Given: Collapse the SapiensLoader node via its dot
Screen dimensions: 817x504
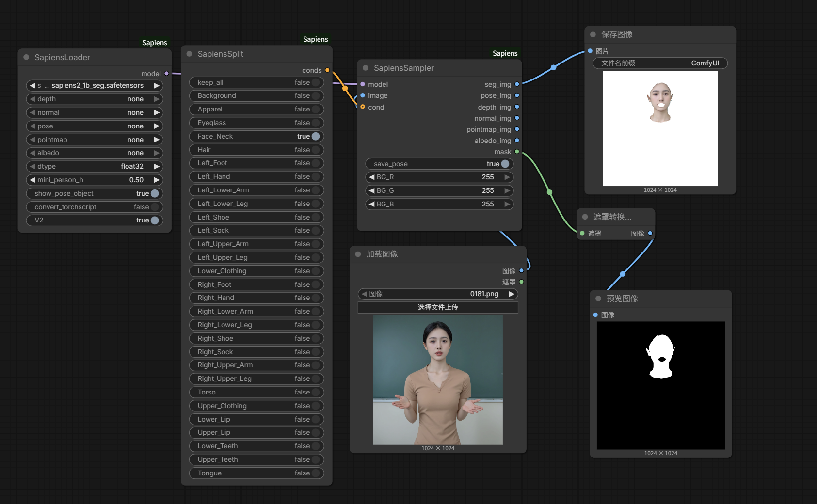Looking at the screenshot, I should (x=26, y=57).
